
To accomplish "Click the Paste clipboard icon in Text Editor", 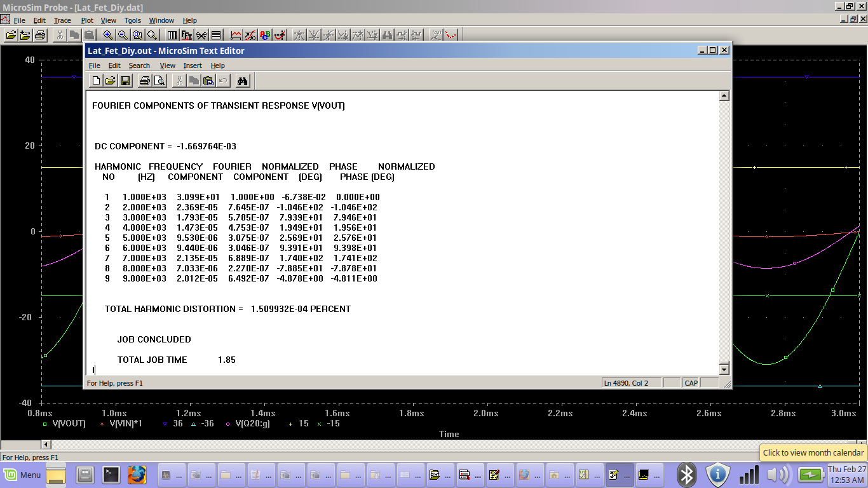I will 208,81.
